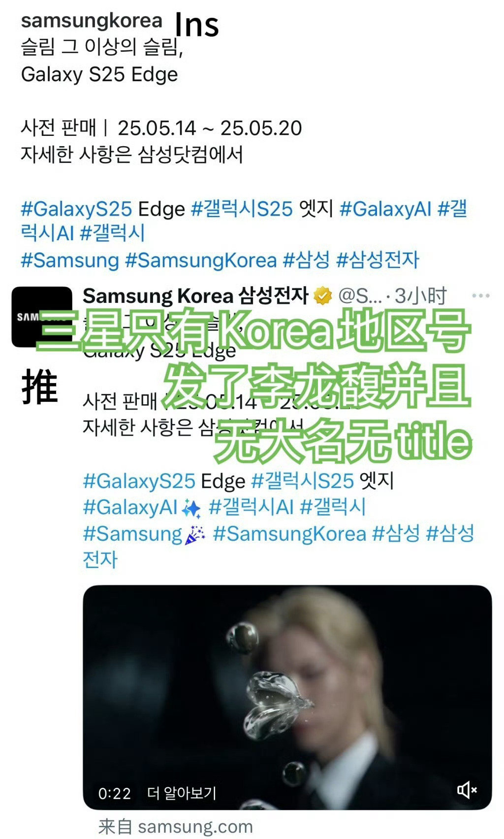Open the samsungkorea Instagram username
Viewport: 504px width, 839px height.
pos(92,20)
